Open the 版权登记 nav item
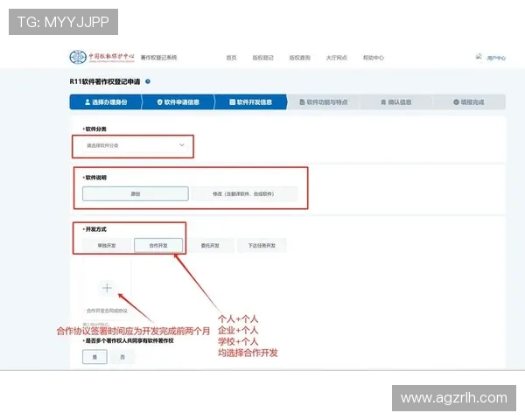Image resolution: width=525 pixels, height=420 pixels. click(x=262, y=58)
